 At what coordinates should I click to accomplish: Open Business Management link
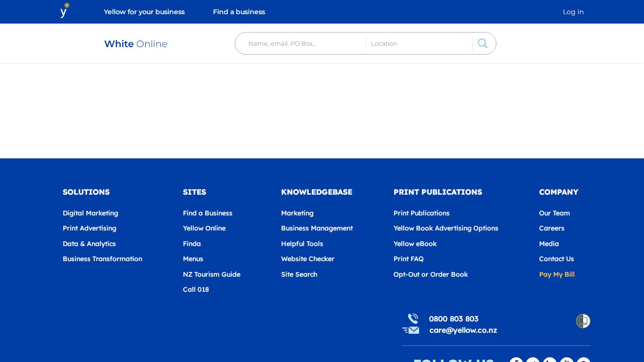point(317,228)
